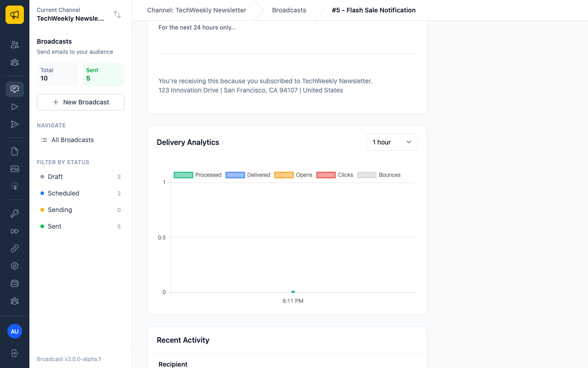The image size is (588, 368).
Task: Open the settings gear sidebar icon
Action: click(x=15, y=266)
